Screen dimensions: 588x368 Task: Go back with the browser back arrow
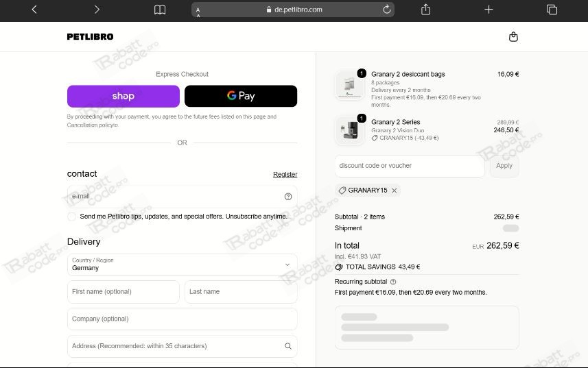(34, 10)
